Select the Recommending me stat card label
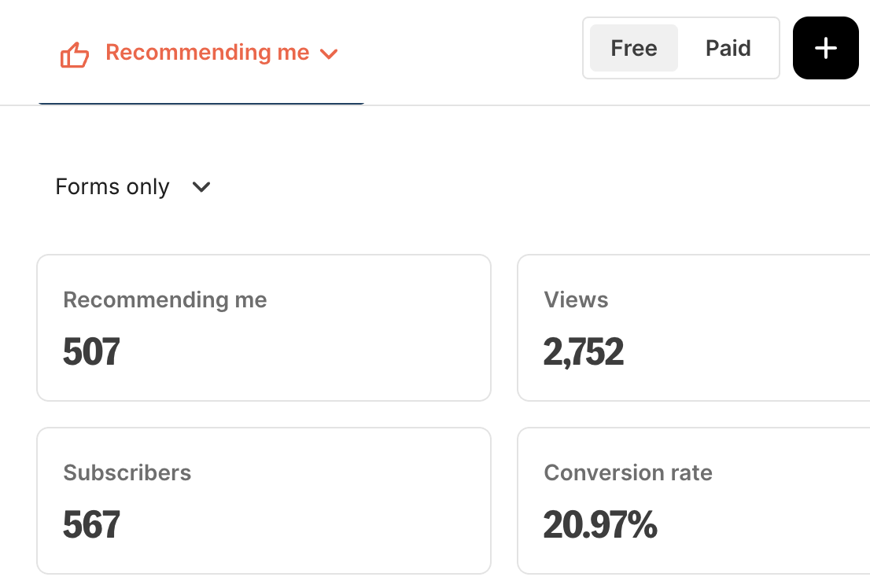This screenshot has height=588, width=870. click(164, 300)
